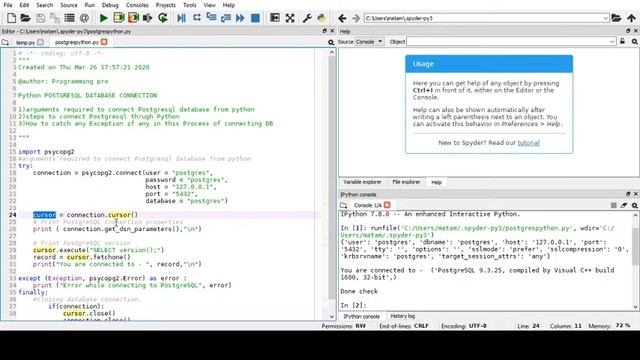Open the Tools menu
Image resolution: width=640 pixels, height=360 pixels.
coord(189,5)
